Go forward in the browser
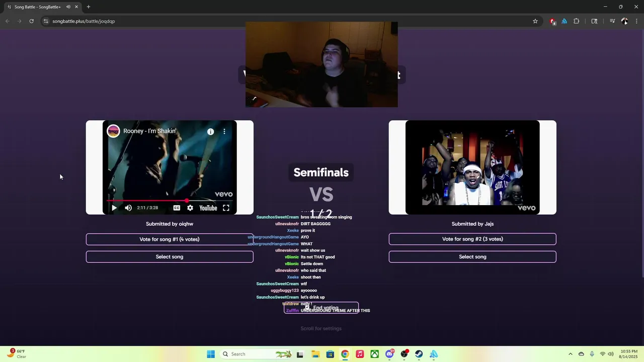This screenshot has height=362, width=644. tap(19, 21)
